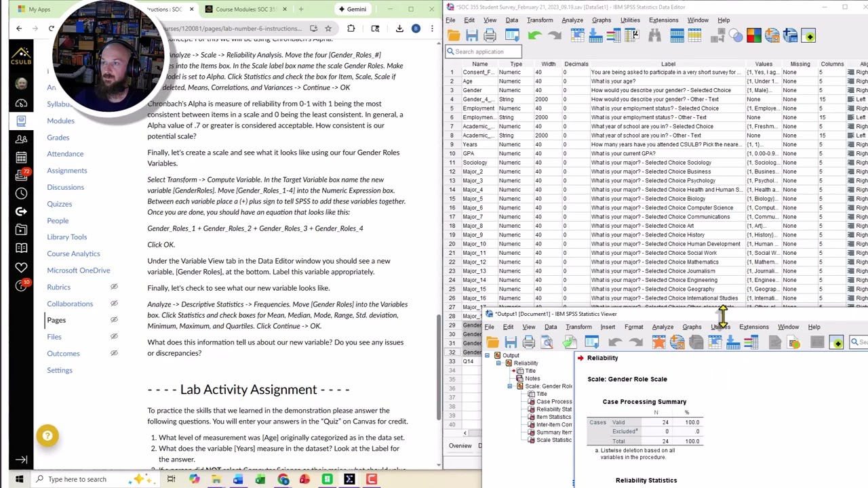Print output in Statistics Viewer toolbar
This screenshot has height=488, width=868.
tap(529, 343)
